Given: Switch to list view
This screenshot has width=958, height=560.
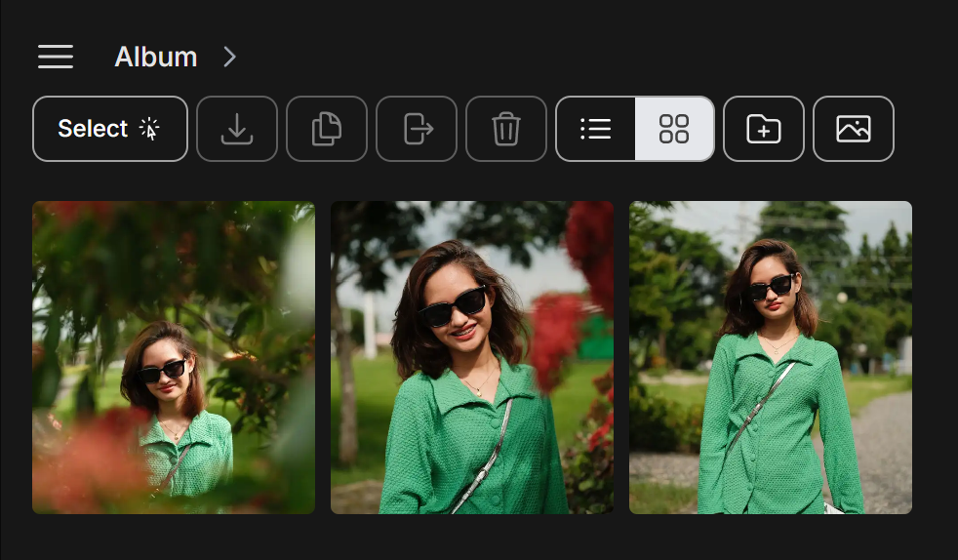Looking at the screenshot, I should (x=595, y=129).
